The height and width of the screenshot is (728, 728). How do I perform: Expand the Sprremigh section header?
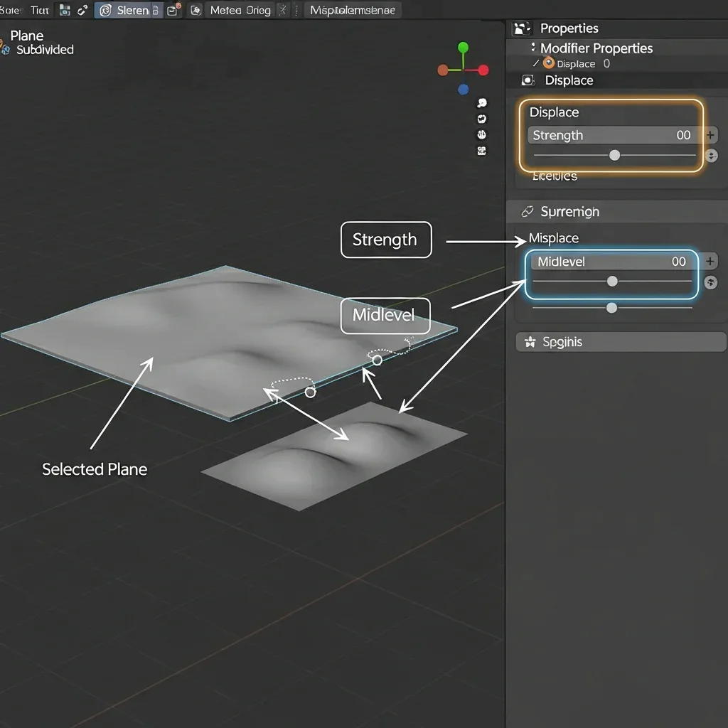pos(616,212)
